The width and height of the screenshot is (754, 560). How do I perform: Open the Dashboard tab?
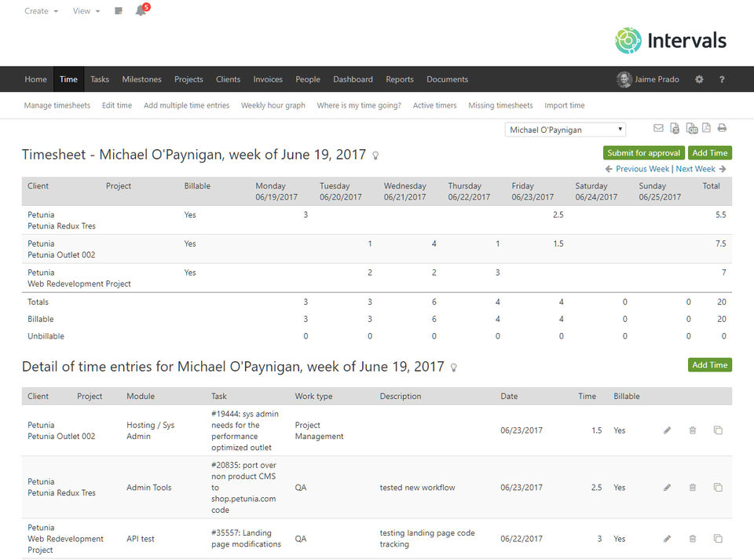click(x=353, y=79)
